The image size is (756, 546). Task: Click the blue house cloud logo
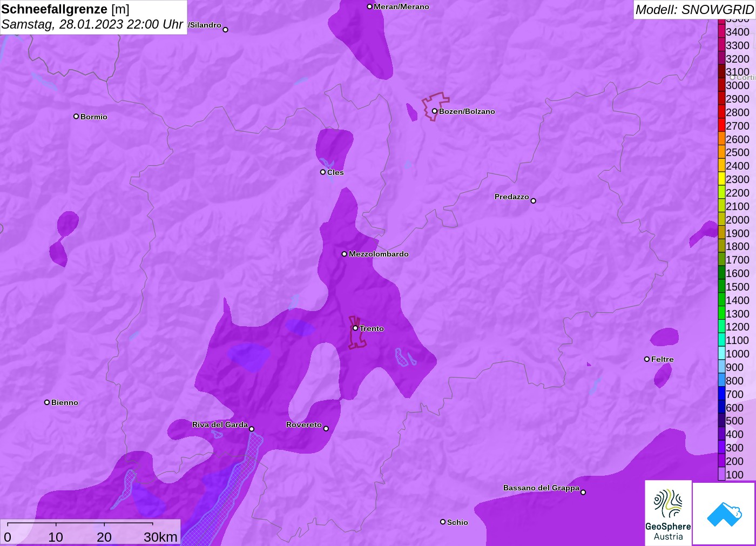[724, 514]
